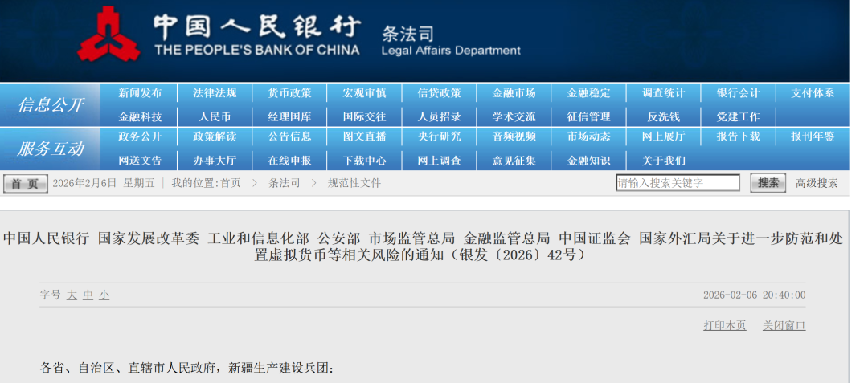Set font size to 中

(88, 295)
